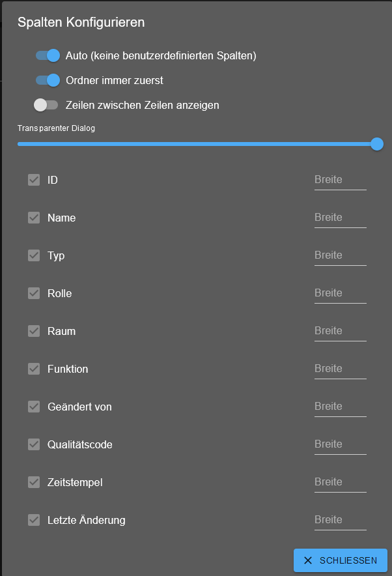Image resolution: width=392 pixels, height=576 pixels.
Task: Uncheck the Funktion column
Action: [34, 369]
